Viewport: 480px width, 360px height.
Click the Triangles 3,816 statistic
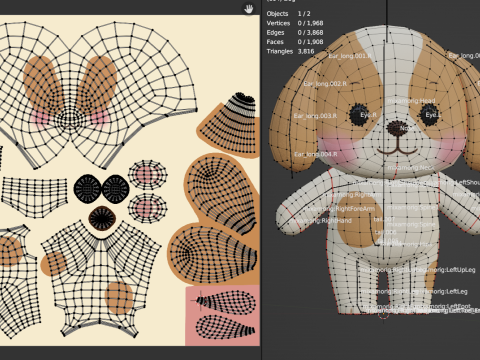click(290, 51)
